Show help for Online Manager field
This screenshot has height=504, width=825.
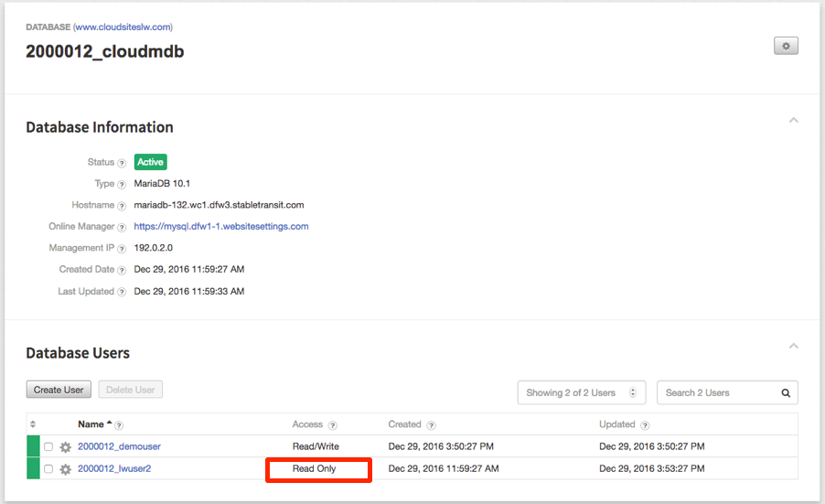coord(122,228)
